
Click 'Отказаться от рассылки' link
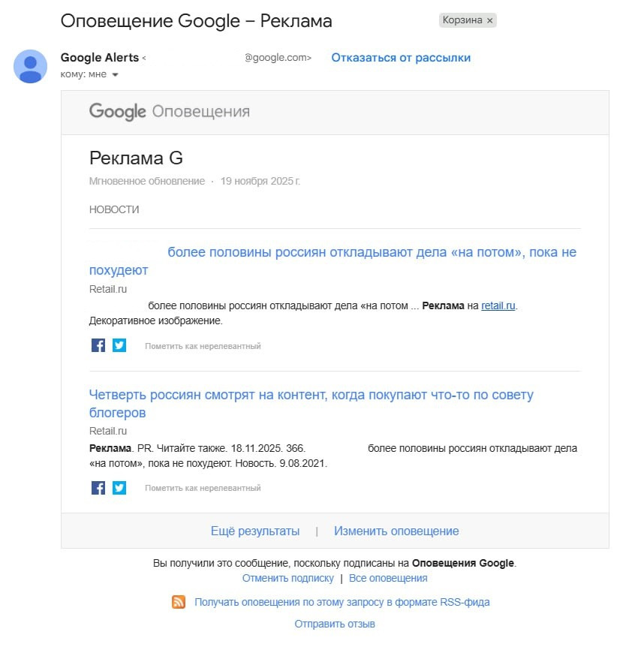coord(401,58)
